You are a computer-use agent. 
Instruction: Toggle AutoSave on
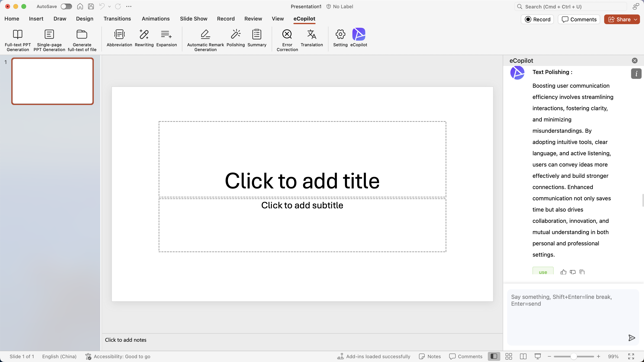tap(66, 6)
